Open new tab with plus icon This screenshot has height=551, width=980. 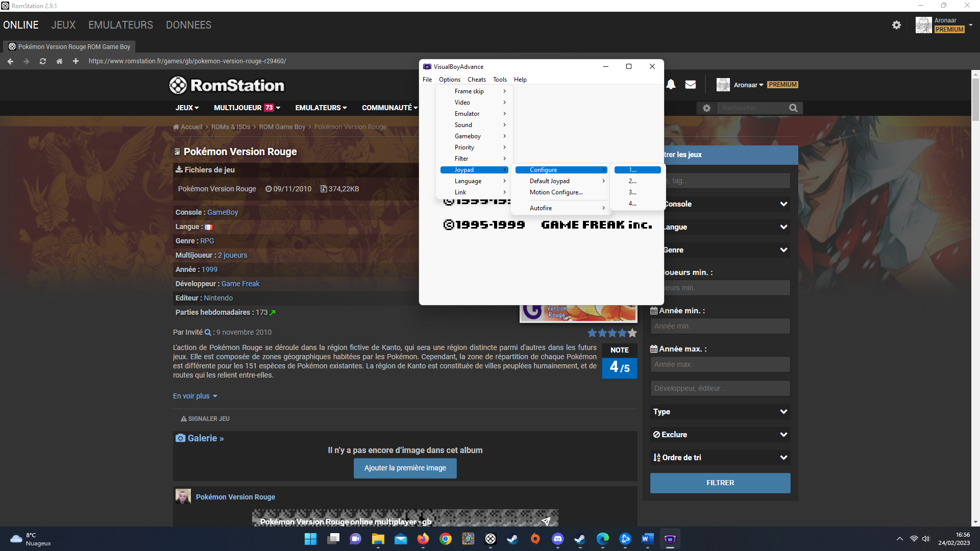pyautogui.click(x=76, y=61)
